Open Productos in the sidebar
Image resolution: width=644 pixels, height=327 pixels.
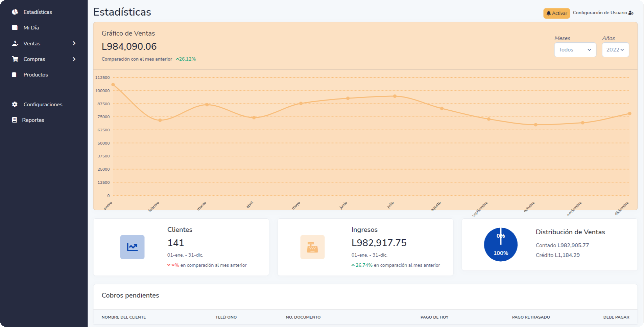35,74
